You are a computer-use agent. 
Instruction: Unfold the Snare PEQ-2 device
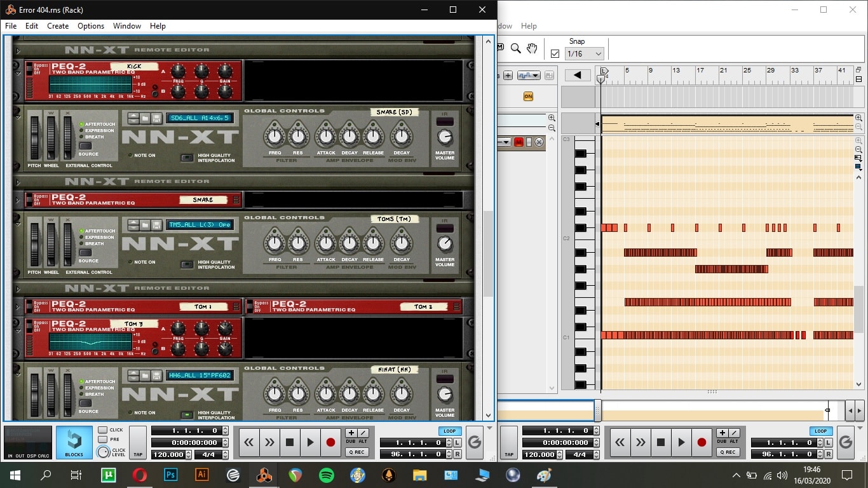click(18, 200)
